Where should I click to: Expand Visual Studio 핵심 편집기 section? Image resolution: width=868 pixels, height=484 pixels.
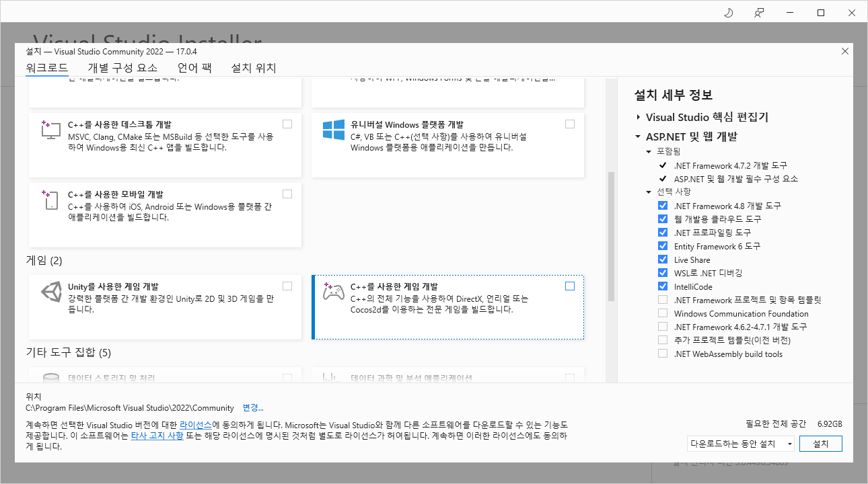click(x=638, y=117)
